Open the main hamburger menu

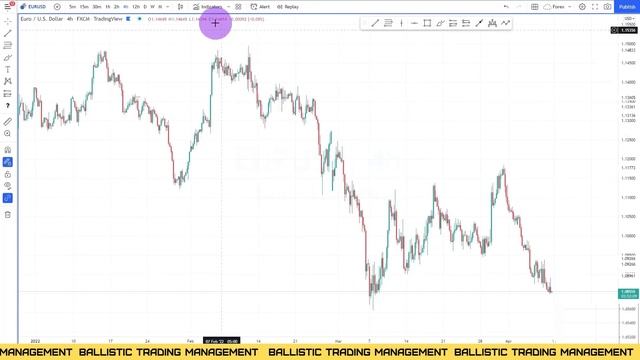coord(7,7)
